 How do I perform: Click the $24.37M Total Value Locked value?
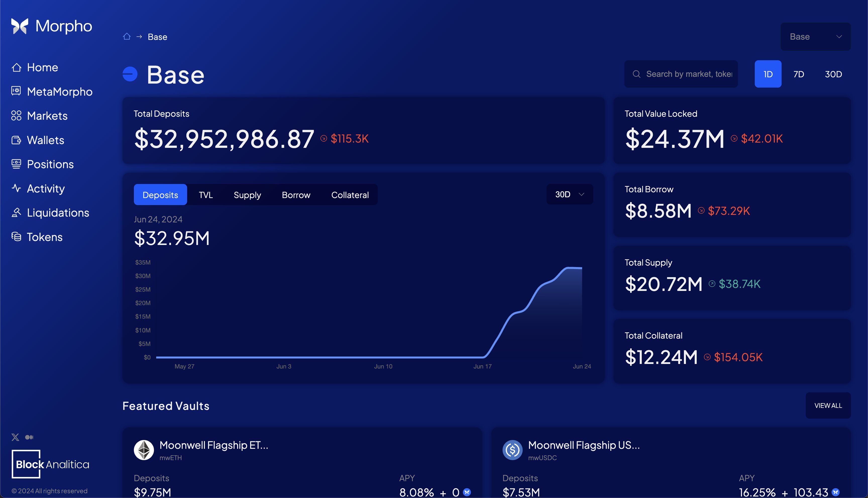point(675,139)
